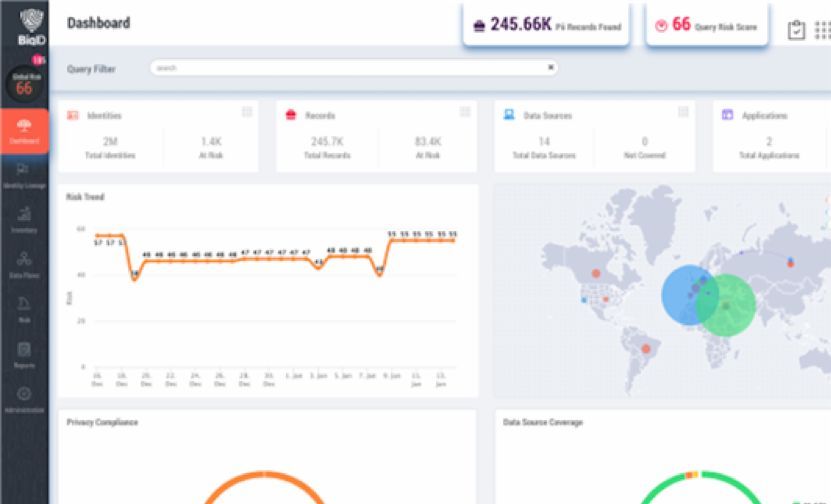Click the dip to 38 on risk trend

135,279
